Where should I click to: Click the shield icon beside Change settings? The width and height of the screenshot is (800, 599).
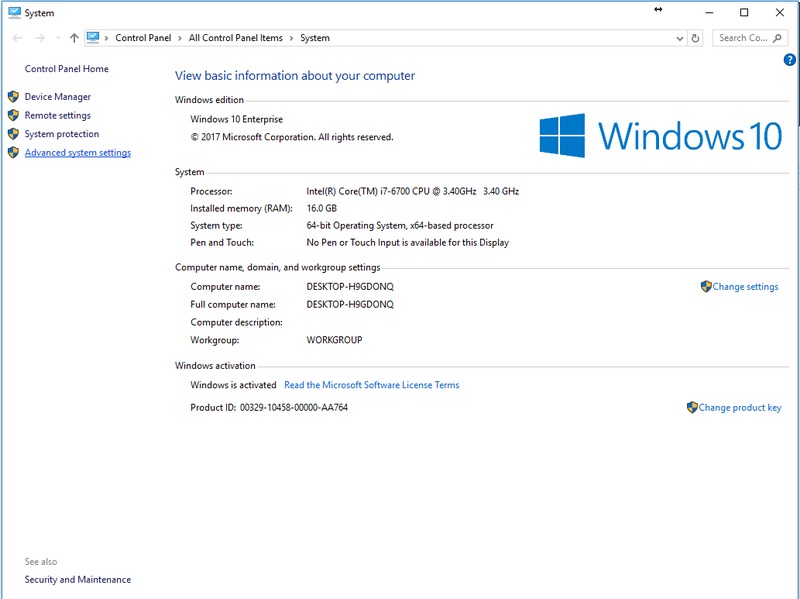pyautogui.click(x=706, y=287)
